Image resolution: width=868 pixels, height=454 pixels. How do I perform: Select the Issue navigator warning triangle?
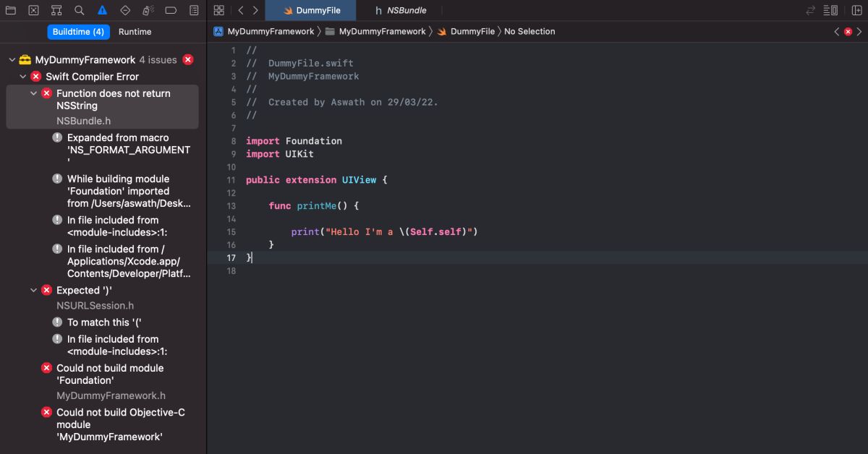point(103,11)
